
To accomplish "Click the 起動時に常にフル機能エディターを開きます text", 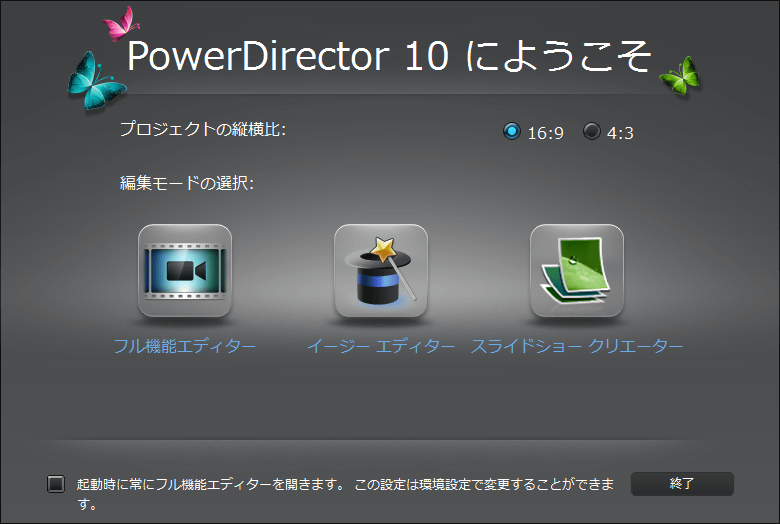I will coord(210,484).
